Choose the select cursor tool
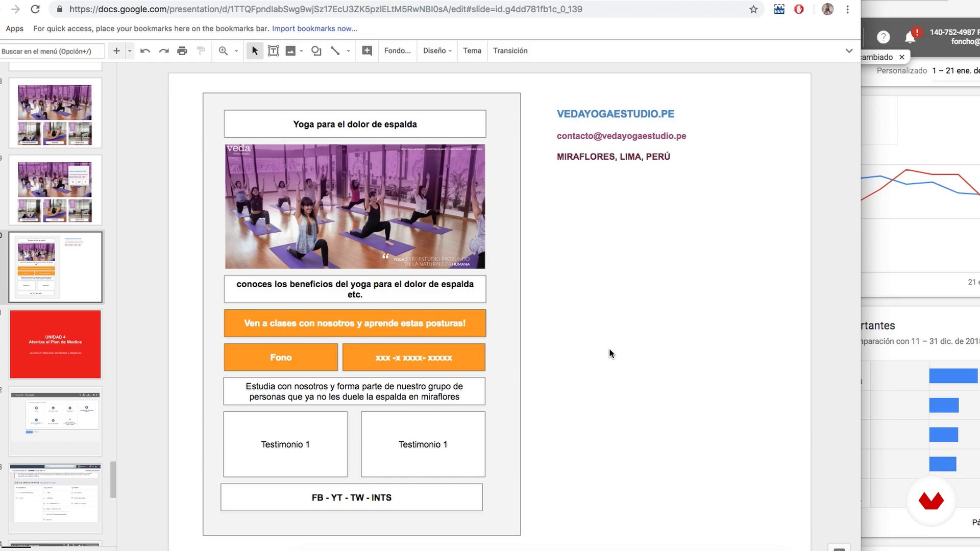The image size is (980, 551). (x=255, y=51)
